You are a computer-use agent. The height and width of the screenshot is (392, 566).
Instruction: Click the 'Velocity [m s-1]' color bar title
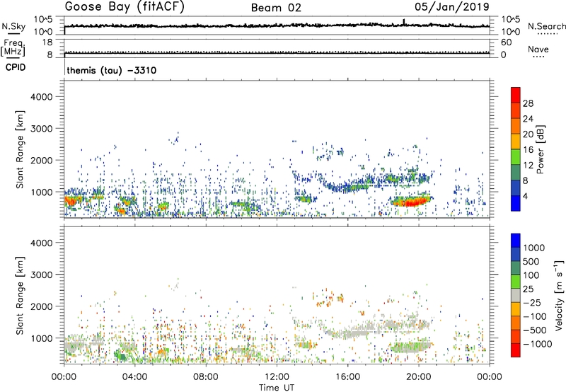[559, 295]
